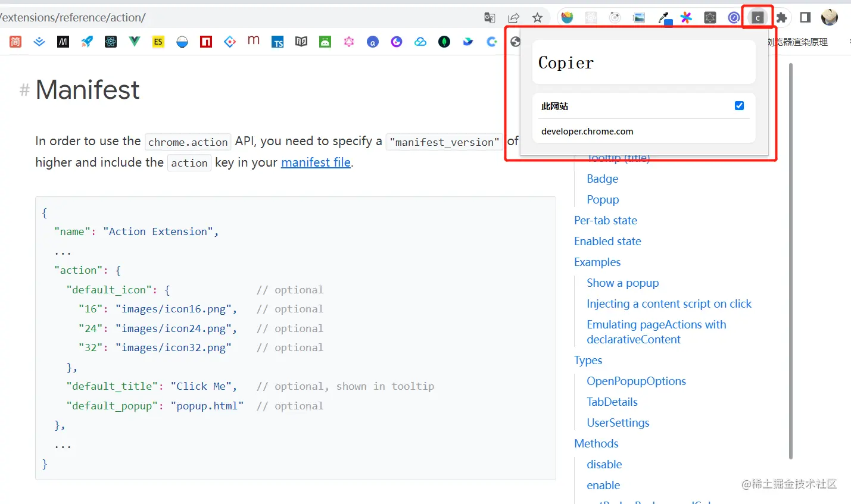Image resolution: width=851 pixels, height=504 pixels.
Task: Click the chrome.action inline code
Action: coord(188,142)
